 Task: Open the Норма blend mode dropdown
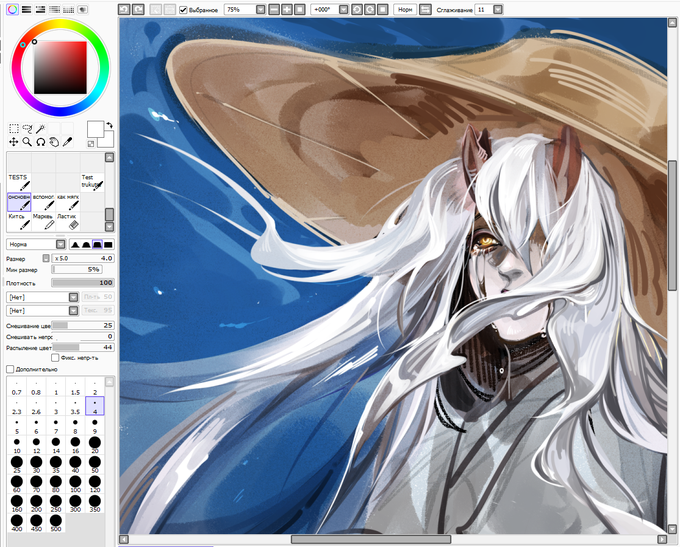pyautogui.click(x=61, y=245)
